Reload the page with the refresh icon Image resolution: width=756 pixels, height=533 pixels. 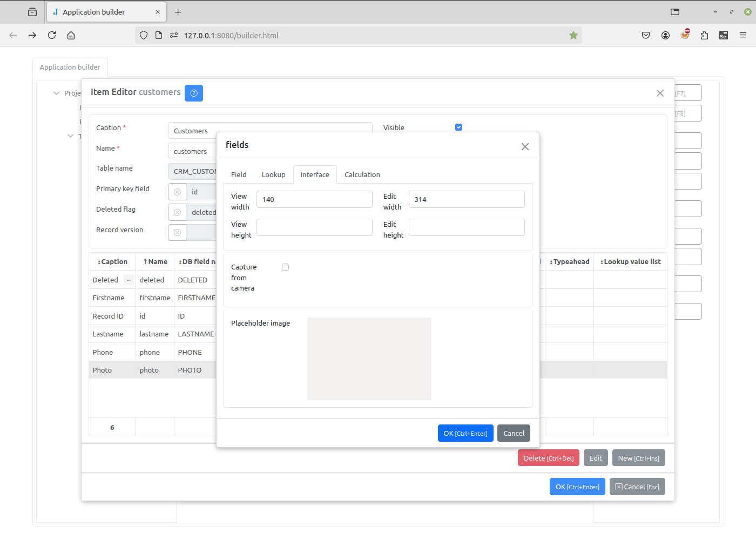[52, 35]
